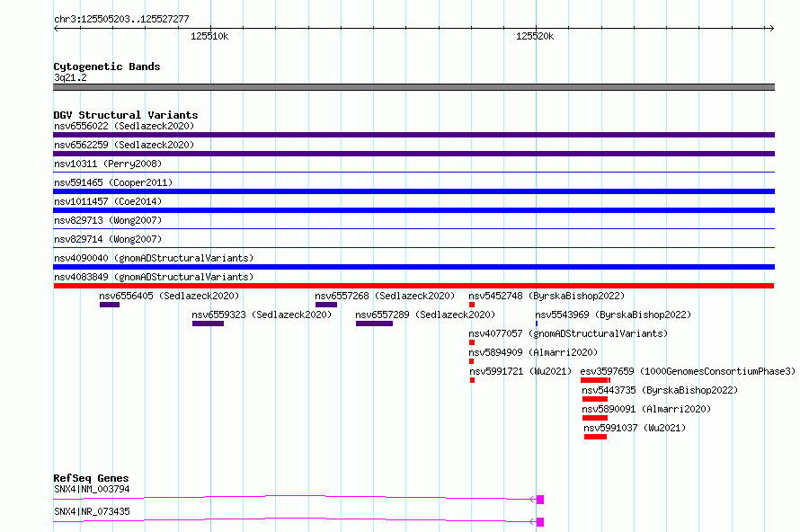This screenshot has height=532, width=800.
Task: Click the magenta exon of SNX4|NR_073435
Action: [x=540, y=522]
